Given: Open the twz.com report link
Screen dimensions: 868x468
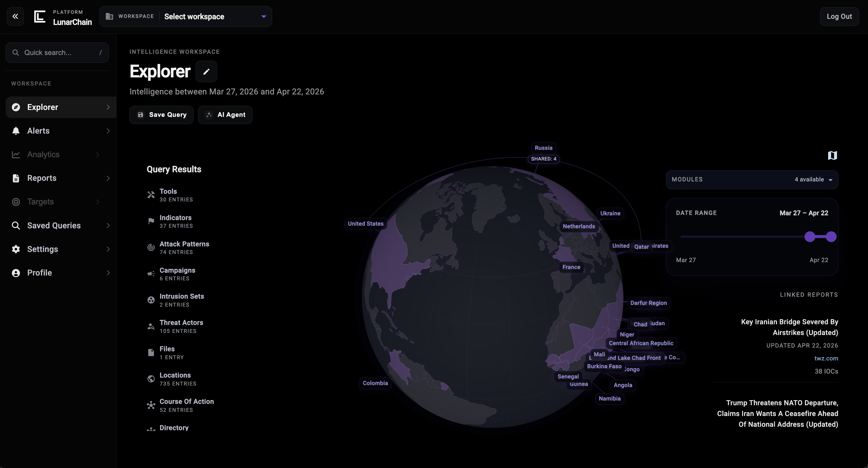Looking at the screenshot, I should pyautogui.click(x=826, y=358).
